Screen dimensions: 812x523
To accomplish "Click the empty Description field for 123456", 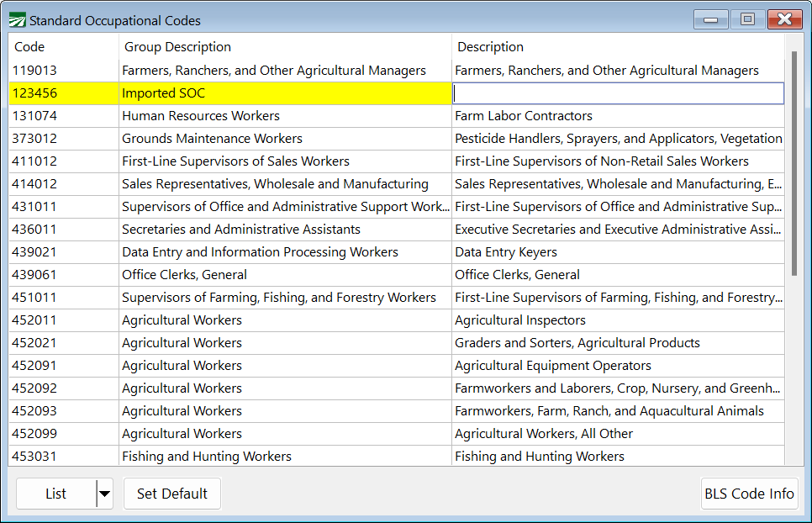I will tap(618, 93).
